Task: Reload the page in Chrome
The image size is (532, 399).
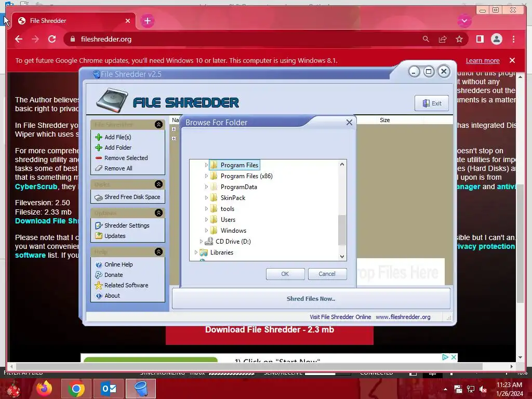Action: point(52,39)
